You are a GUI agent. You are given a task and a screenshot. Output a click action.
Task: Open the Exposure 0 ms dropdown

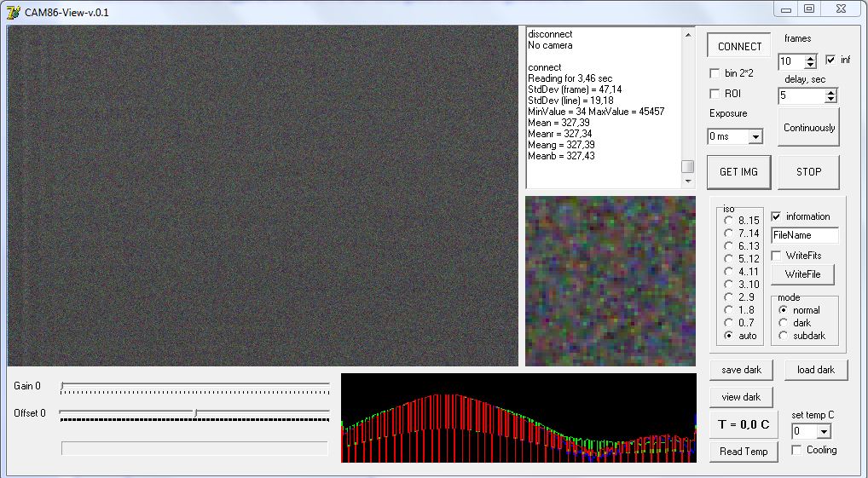pyautogui.click(x=755, y=136)
